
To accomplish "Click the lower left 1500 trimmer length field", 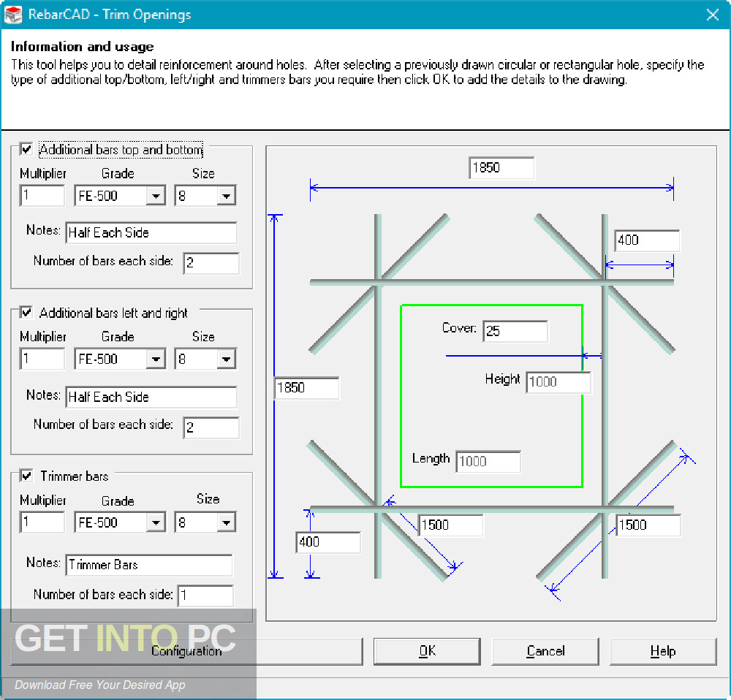I will [x=451, y=525].
